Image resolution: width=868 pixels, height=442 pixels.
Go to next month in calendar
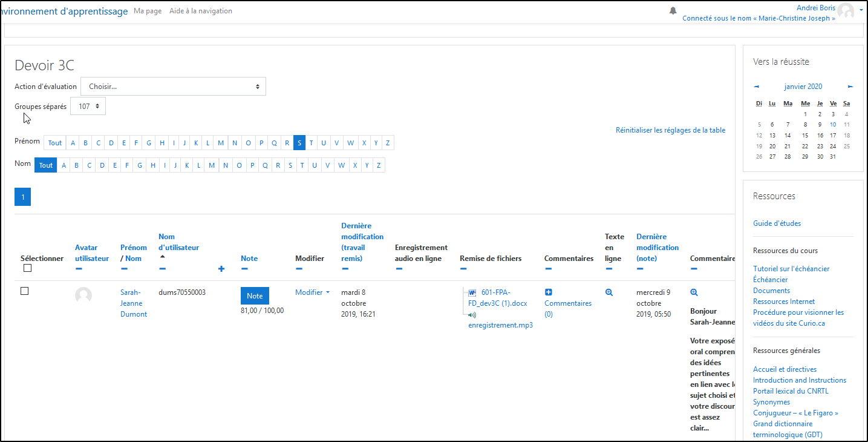(850, 87)
